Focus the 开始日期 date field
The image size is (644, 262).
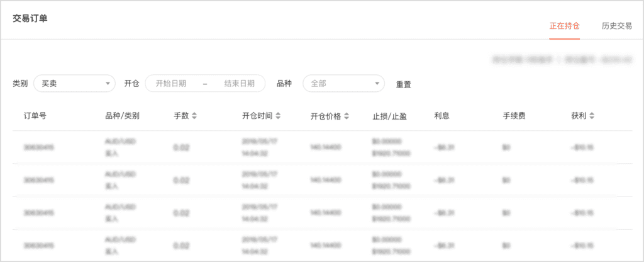[171, 83]
